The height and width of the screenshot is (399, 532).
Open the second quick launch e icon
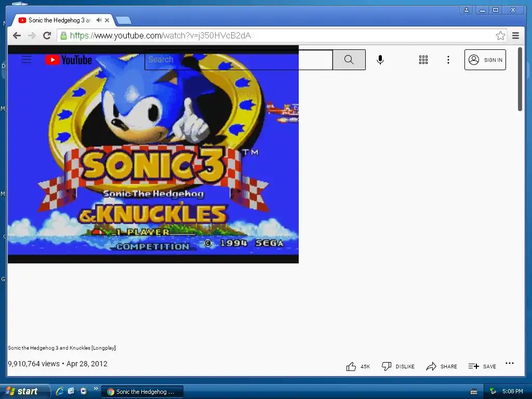pos(71,391)
